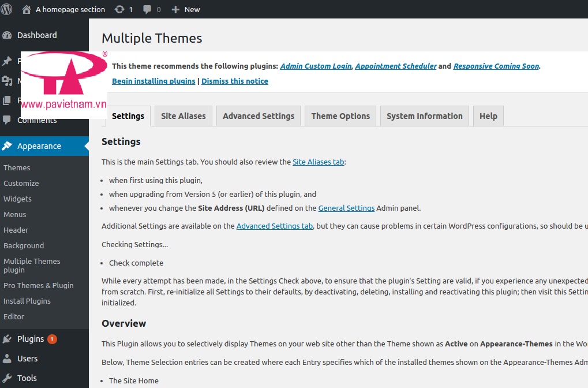Viewport: 588px width, 388px height.
Task: Open Multiple Themes plugin submenu item
Action: (32, 265)
